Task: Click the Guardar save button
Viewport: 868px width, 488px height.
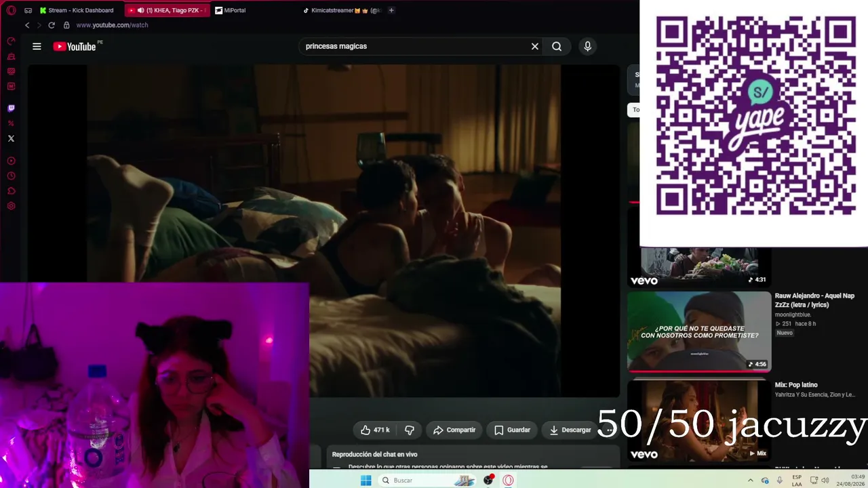Action: (x=512, y=430)
